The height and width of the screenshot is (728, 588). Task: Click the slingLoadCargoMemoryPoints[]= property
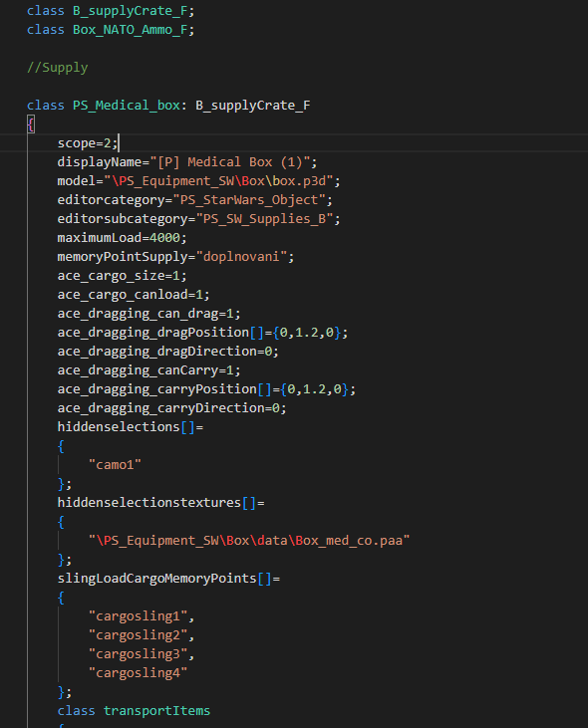[x=168, y=578]
